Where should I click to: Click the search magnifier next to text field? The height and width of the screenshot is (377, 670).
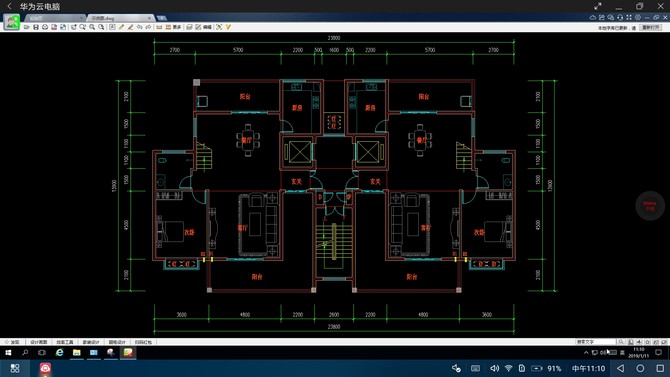pyautogui.click(x=621, y=342)
